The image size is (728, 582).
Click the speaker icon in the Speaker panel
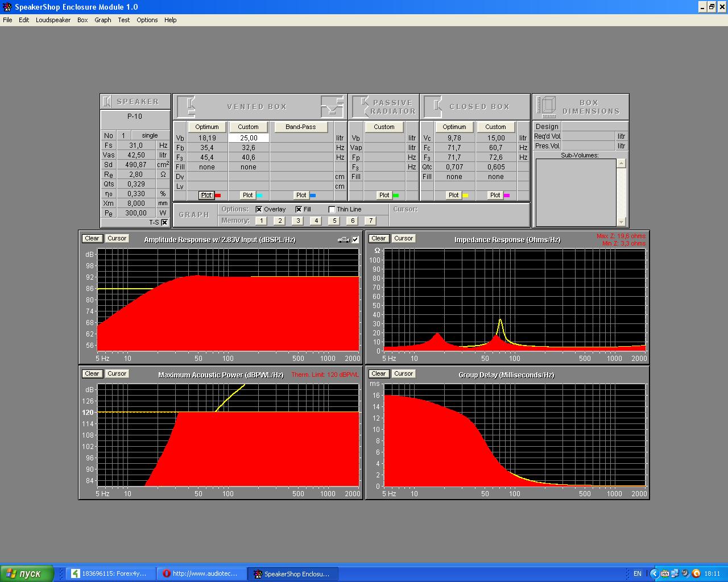[107, 102]
